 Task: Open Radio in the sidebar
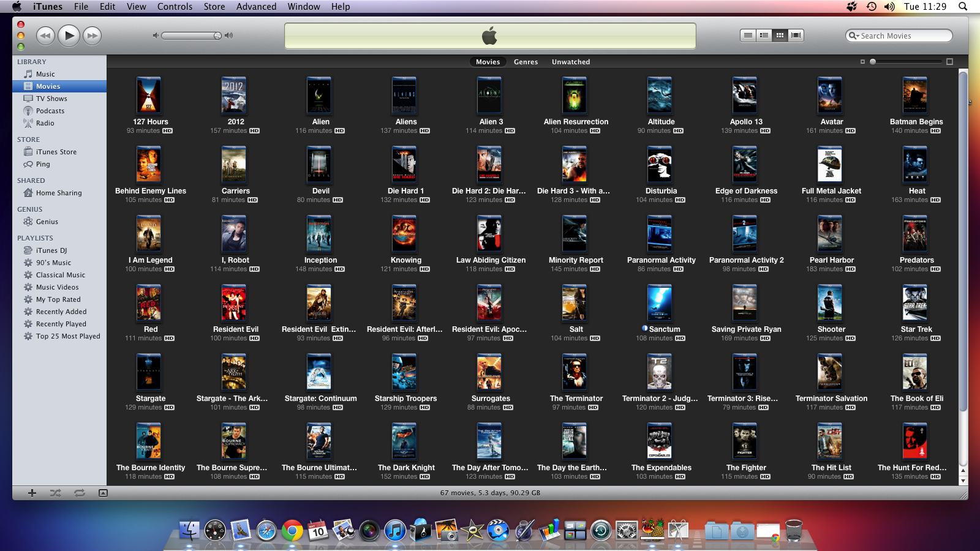click(x=59, y=123)
